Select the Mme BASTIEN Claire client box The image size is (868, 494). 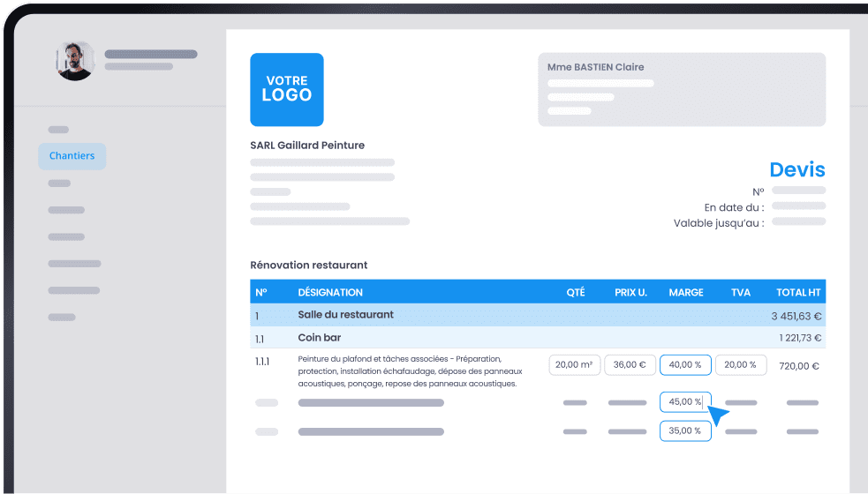click(x=682, y=89)
